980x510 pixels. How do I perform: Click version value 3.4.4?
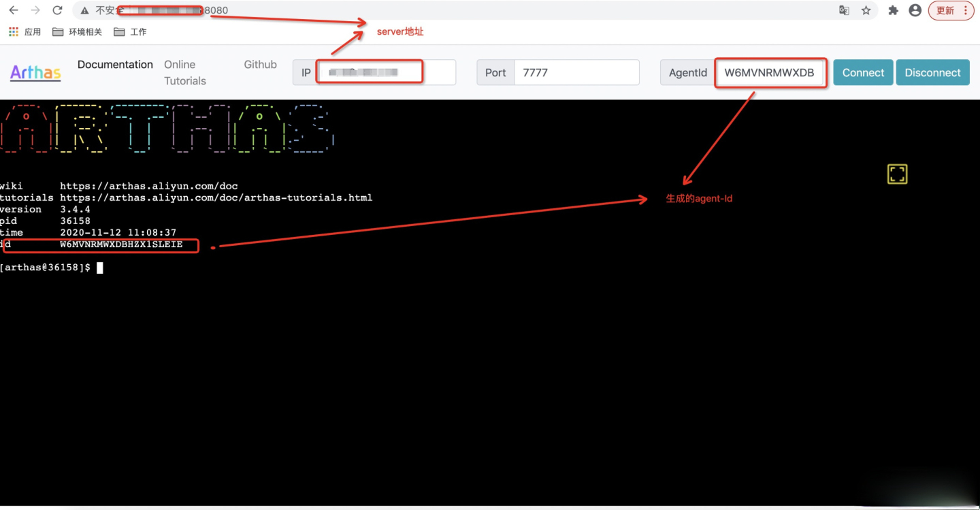coord(75,209)
